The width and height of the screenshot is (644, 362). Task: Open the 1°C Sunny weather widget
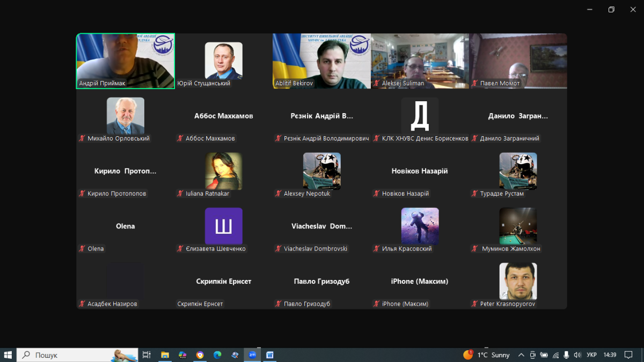point(487,355)
